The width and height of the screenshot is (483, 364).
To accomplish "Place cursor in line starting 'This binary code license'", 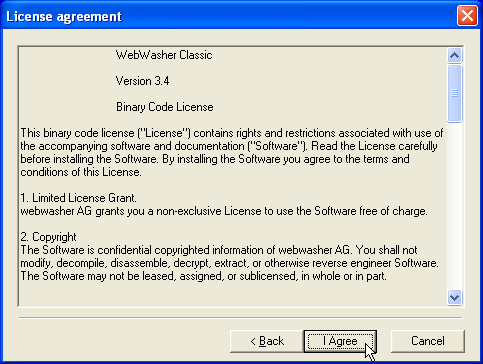I will pos(232,133).
